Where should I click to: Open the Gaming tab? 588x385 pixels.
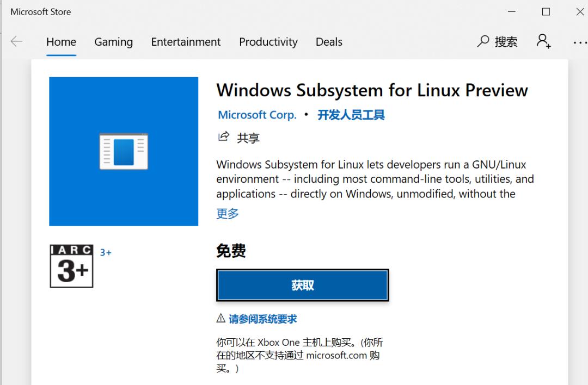coord(114,41)
